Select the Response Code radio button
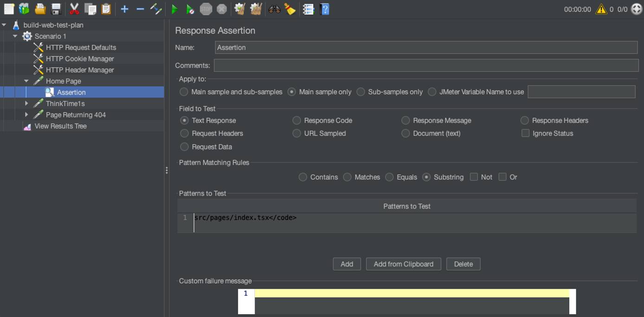 pyautogui.click(x=296, y=120)
